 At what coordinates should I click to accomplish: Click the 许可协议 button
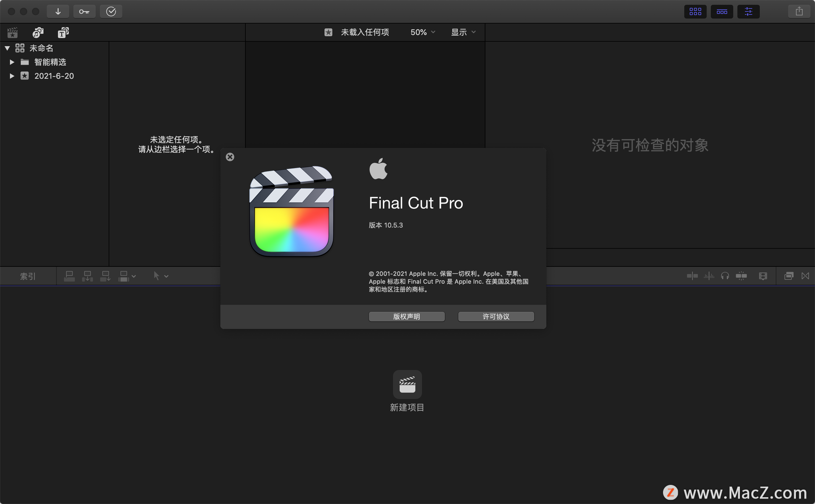click(496, 316)
